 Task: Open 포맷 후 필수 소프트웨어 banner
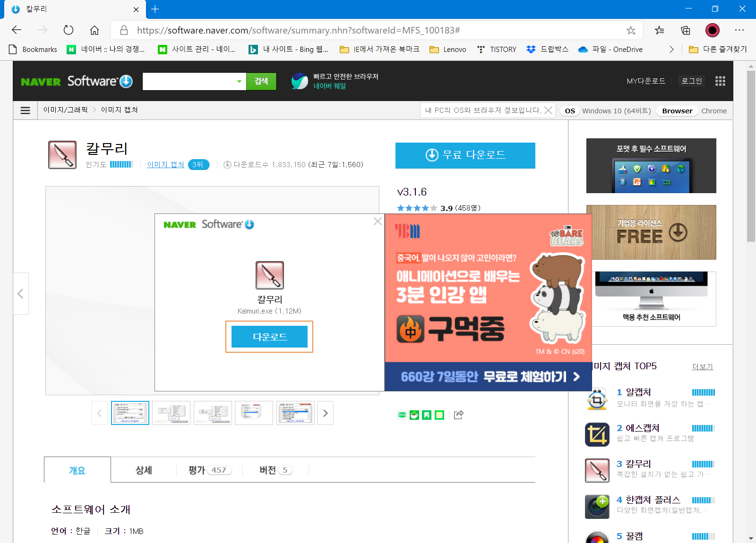pos(651,166)
